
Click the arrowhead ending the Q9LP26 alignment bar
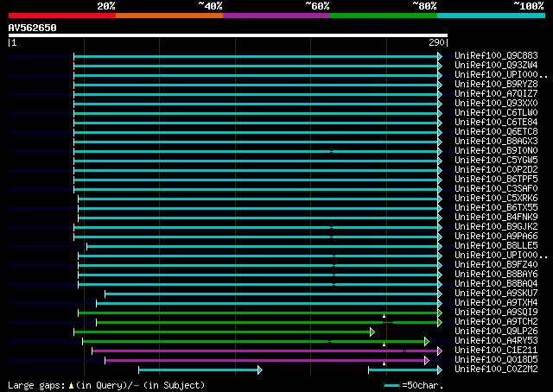point(372,332)
